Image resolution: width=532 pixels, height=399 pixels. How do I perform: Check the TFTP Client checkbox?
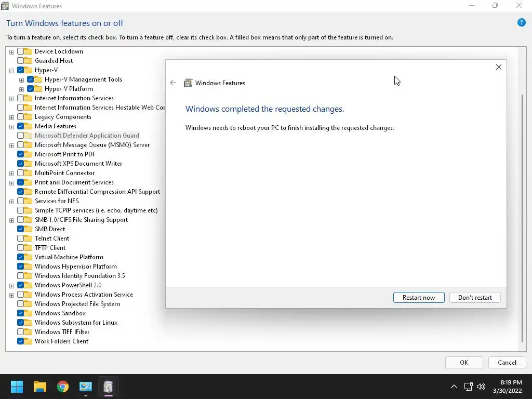point(20,248)
